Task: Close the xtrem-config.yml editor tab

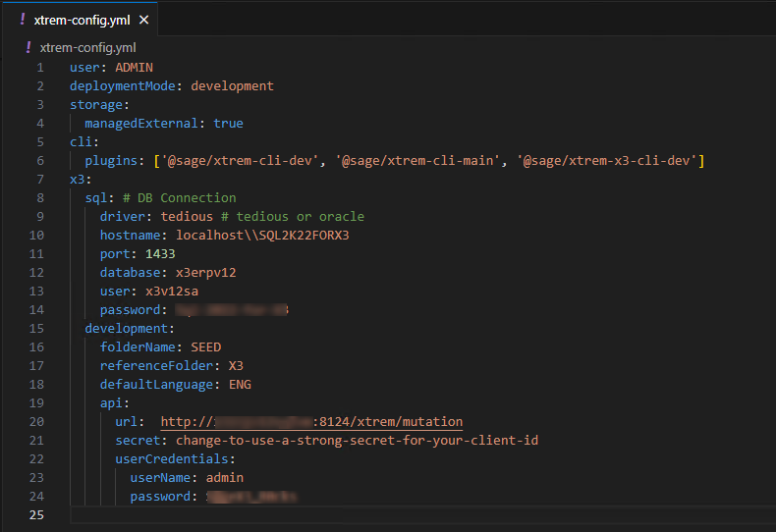Action: pos(144,20)
